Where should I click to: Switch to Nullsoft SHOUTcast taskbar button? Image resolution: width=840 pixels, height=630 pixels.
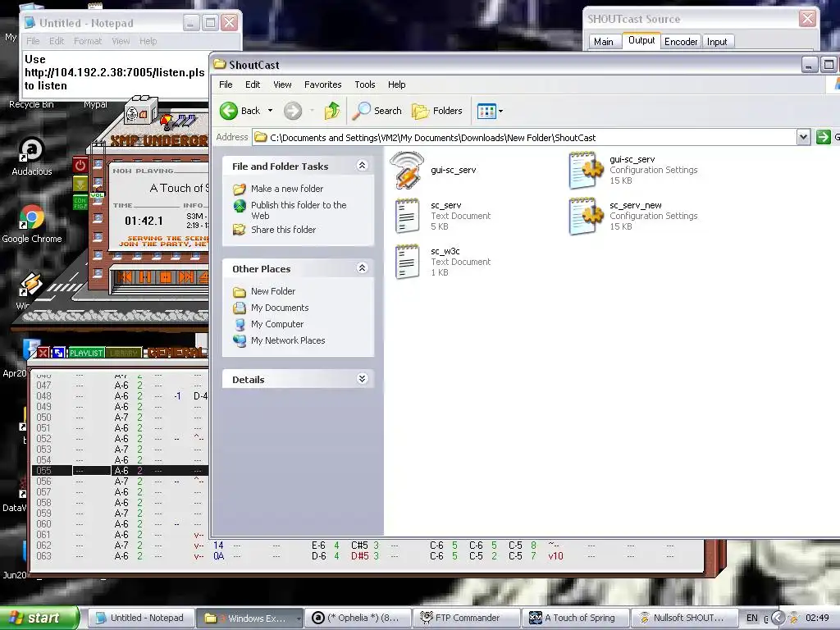684,618
